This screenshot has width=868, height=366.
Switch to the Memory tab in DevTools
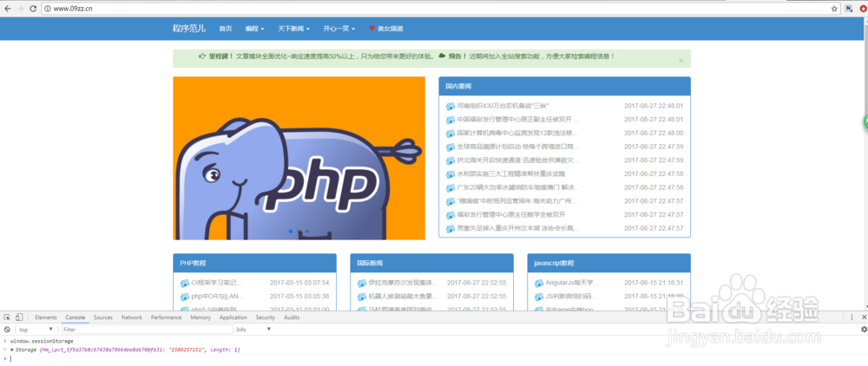pos(201,317)
